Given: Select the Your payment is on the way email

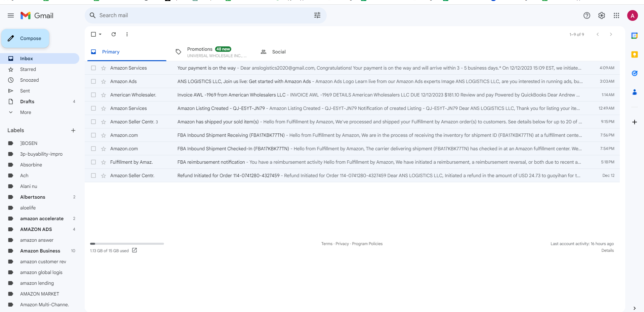Looking at the screenshot, I should [x=93, y=68].
